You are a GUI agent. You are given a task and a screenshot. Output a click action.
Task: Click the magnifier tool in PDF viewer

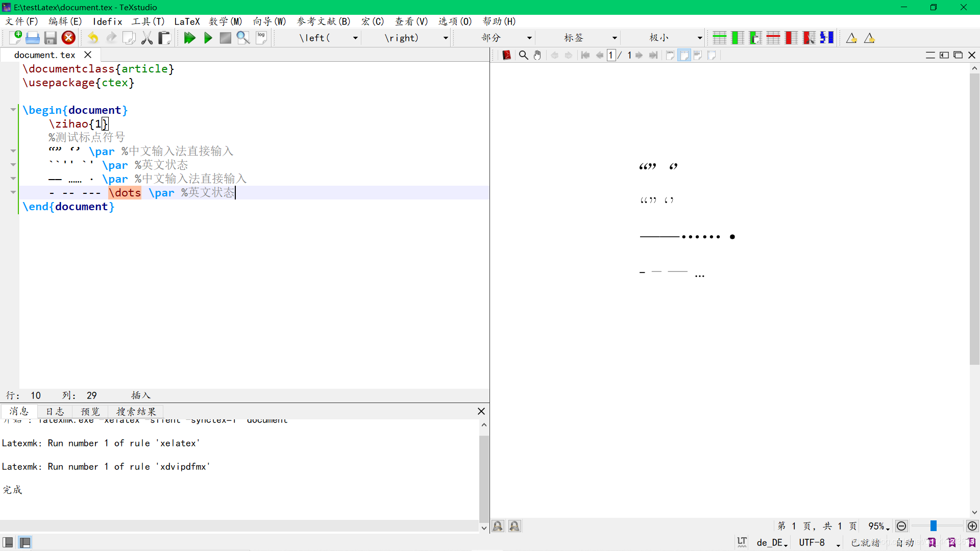pyautogui.click(x=523, y=55)
